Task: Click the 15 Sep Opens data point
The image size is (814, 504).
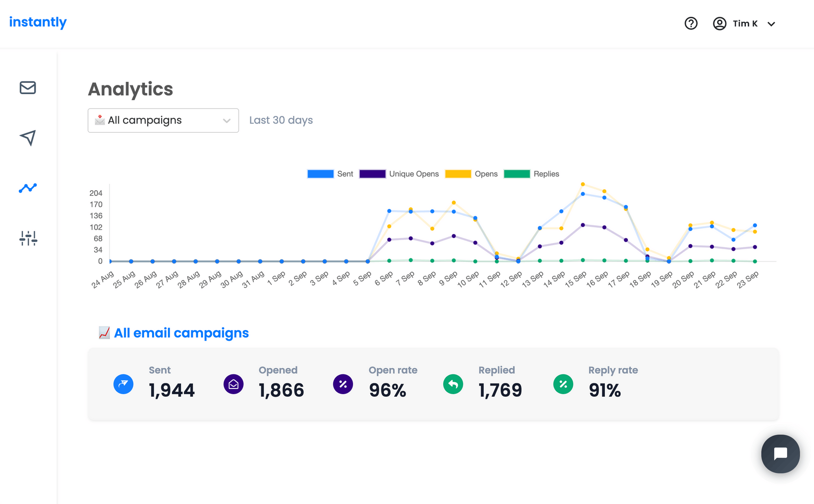Action: coord(583,184)
